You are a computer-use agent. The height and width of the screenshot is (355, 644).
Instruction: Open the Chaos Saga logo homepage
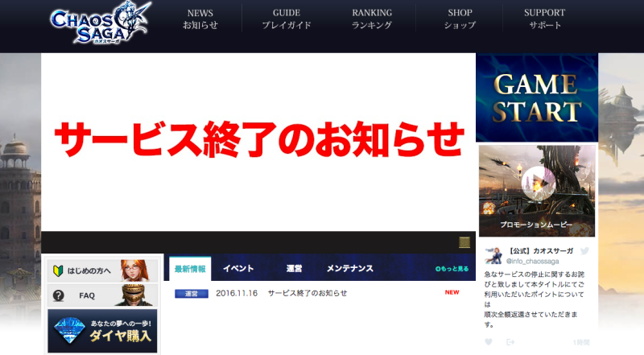(101, 23)
